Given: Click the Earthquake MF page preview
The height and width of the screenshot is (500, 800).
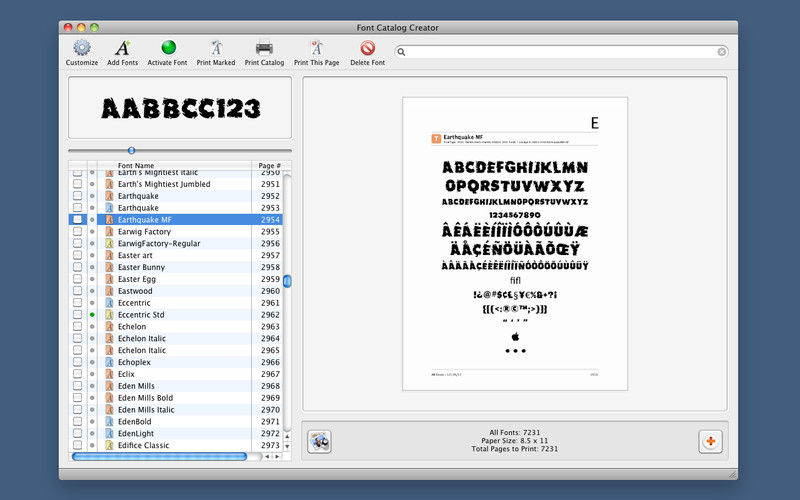Looking at the screenshot, I should [x=515, y=244].
